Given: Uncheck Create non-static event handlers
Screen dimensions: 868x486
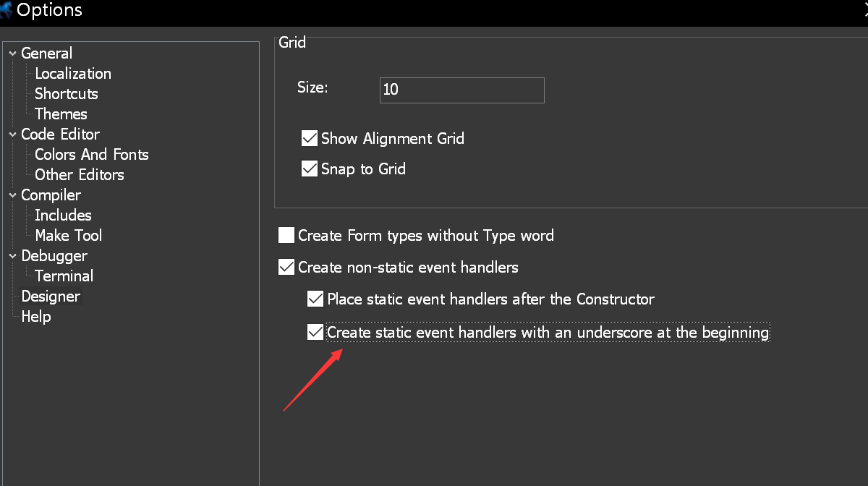Looking at the screenshot, I should coord(286,266).
